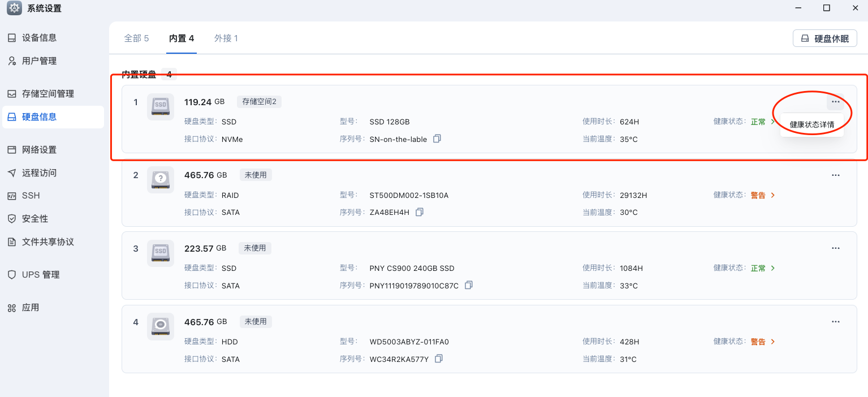Open 存储空间管理 in the sidebar
Viewport: 868px width, 397px height.
click(47, 94)
